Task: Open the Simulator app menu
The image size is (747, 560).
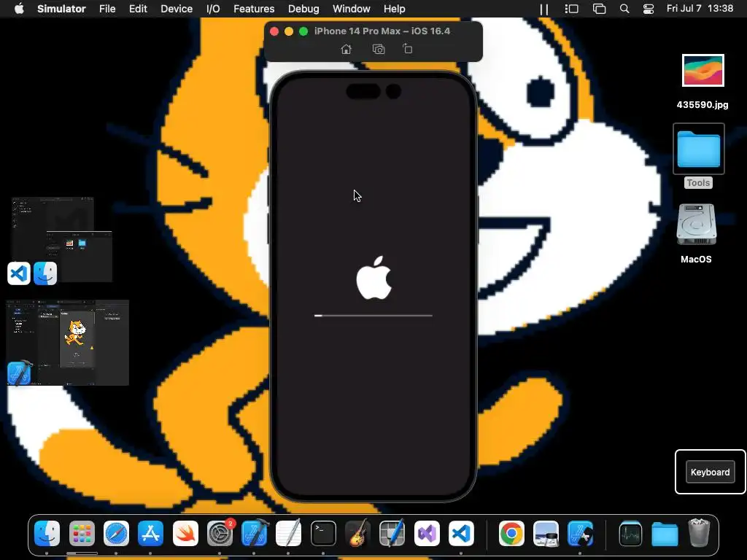Action: click(x=61, y=9)
